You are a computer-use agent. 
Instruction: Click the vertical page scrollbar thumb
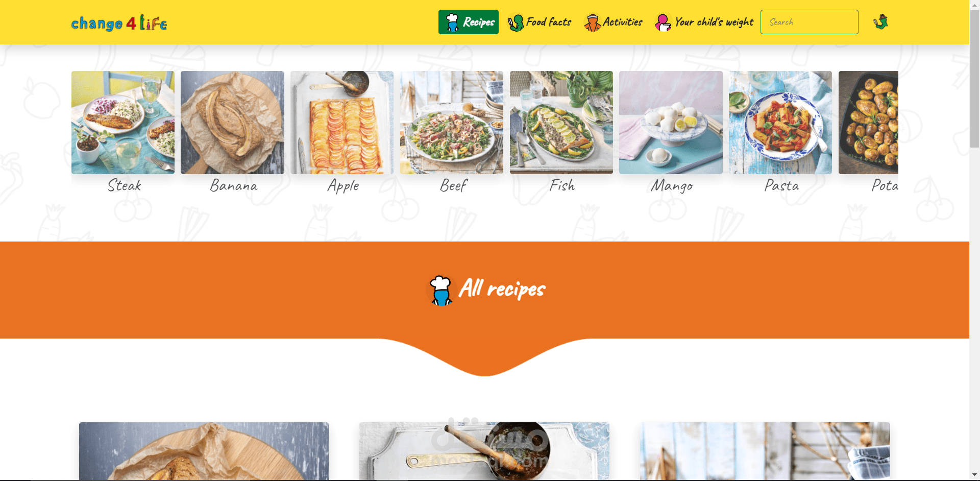point(974,79)
